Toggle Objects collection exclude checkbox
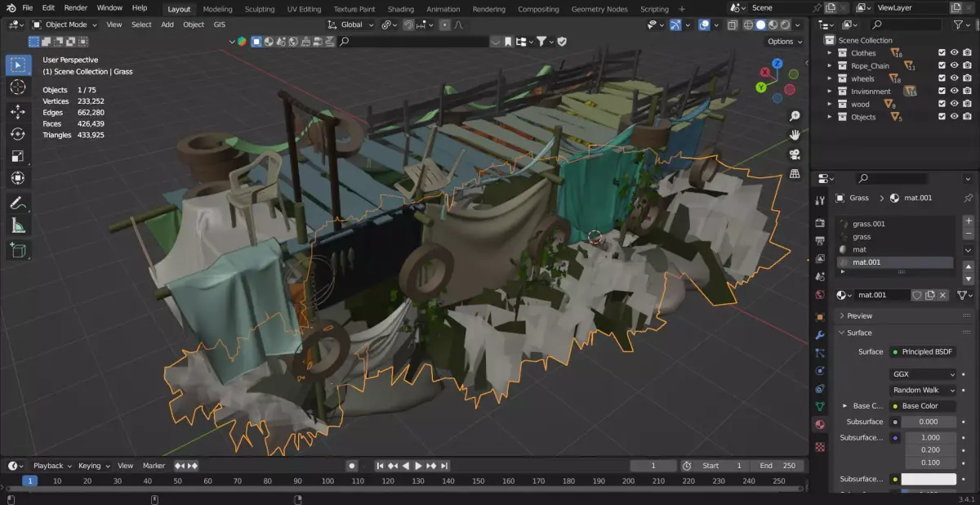 coord(942,117)
